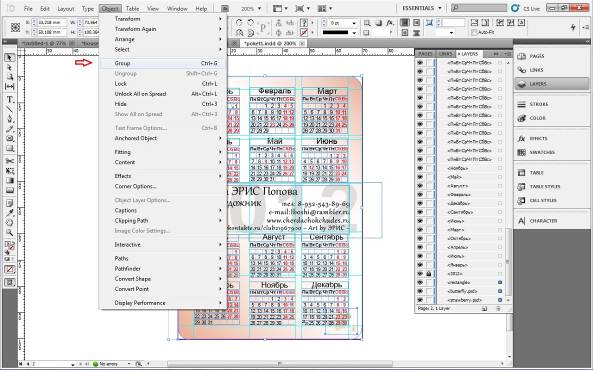Image resolution: width=593 pixels, height=370 pixels.
Task: Choose Corner Options menu entry
Action: click(x=163, y=186)
